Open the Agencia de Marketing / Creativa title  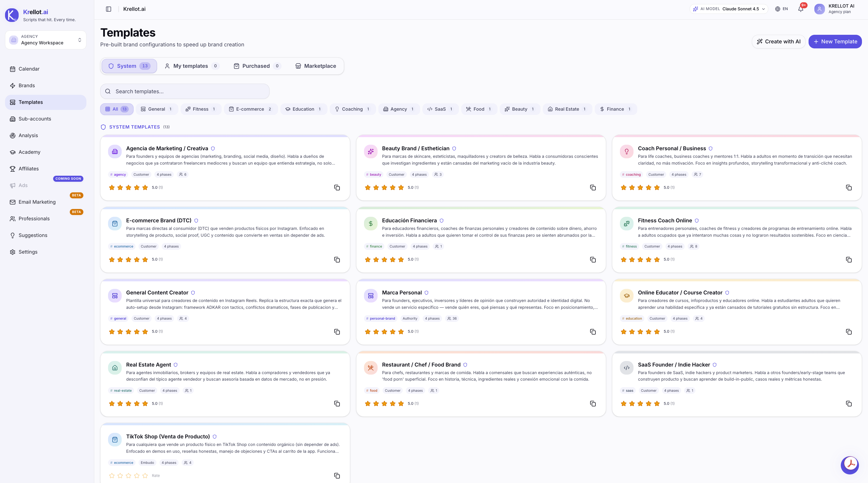(167, 148)
